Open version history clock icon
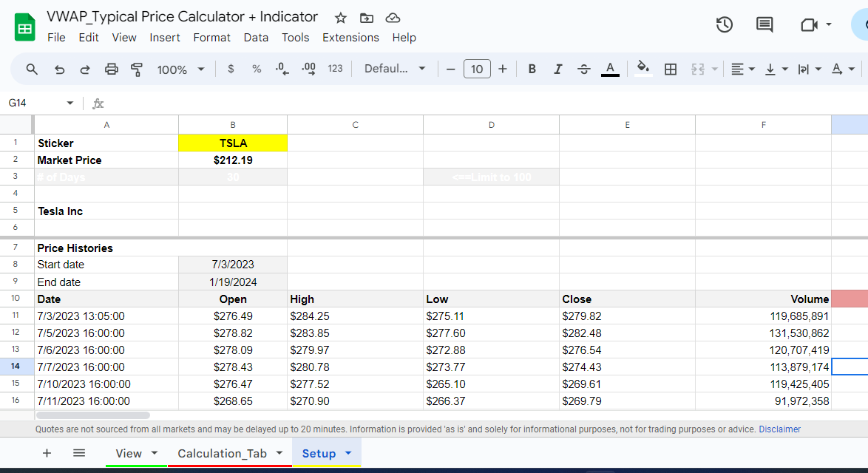 [724, 25]
